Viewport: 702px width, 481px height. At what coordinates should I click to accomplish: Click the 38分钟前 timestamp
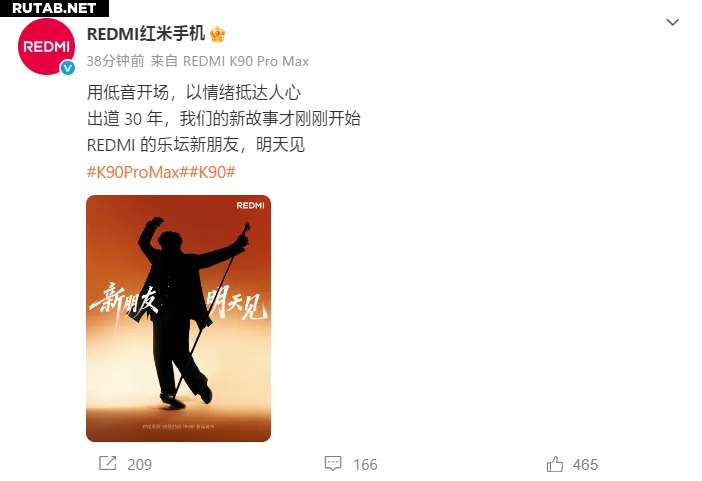point(115,61)
